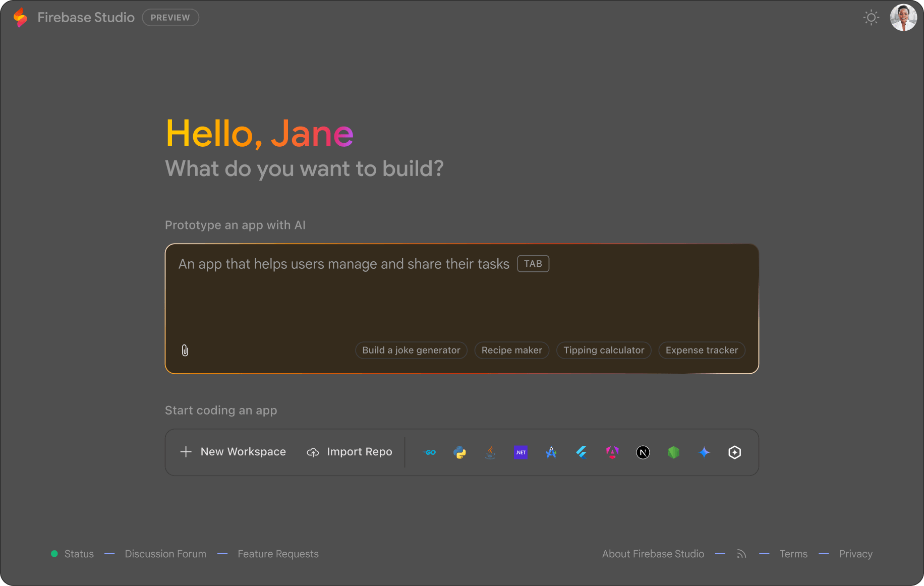Viewport: 924px width, 586px height.
Task: Choose the Java template icon
Action: [490, 452]
